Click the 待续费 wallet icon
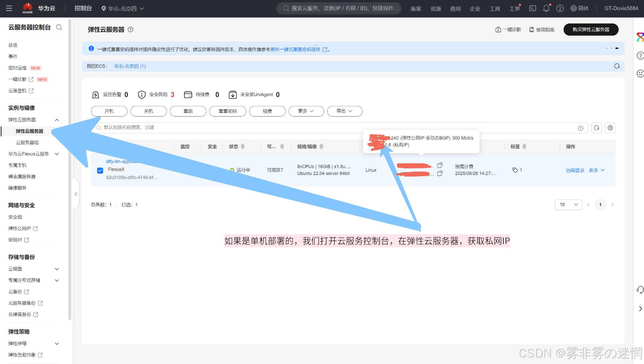The width and height of the screenshot is (644, 364). pos(188,95)
